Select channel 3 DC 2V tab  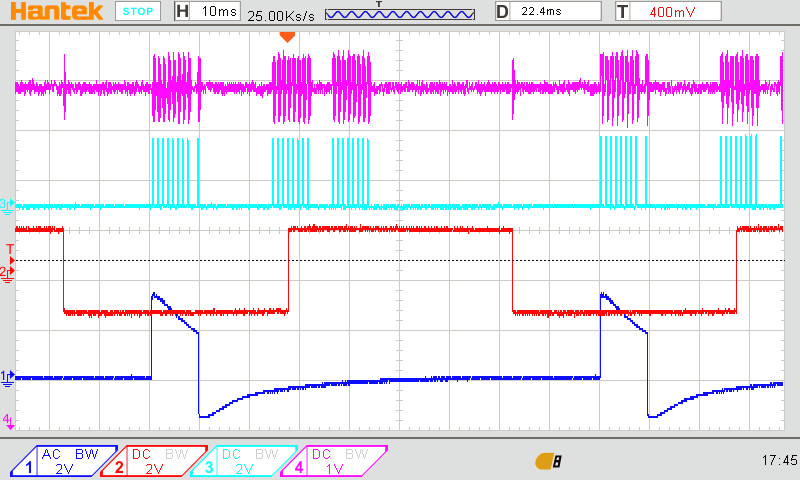coord(244,461)
